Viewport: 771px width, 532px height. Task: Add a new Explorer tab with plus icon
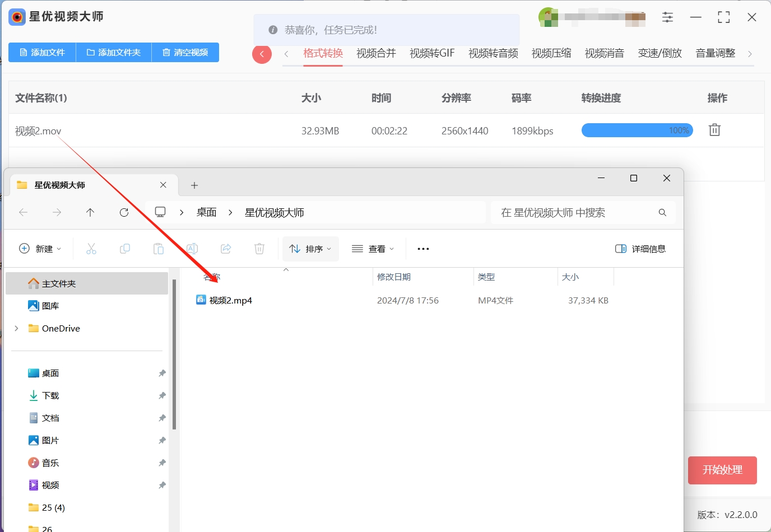pyautogui.click(x=194, y=185)
